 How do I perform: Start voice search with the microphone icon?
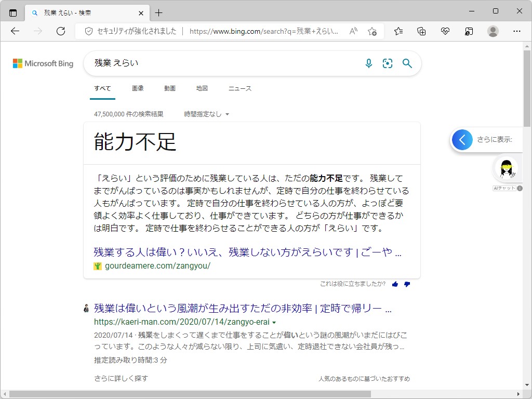(369, 63)
